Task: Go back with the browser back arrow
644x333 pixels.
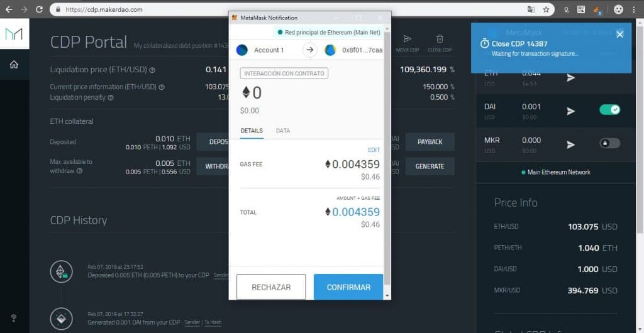Action: pyautogui.click(x=9, y=9)
